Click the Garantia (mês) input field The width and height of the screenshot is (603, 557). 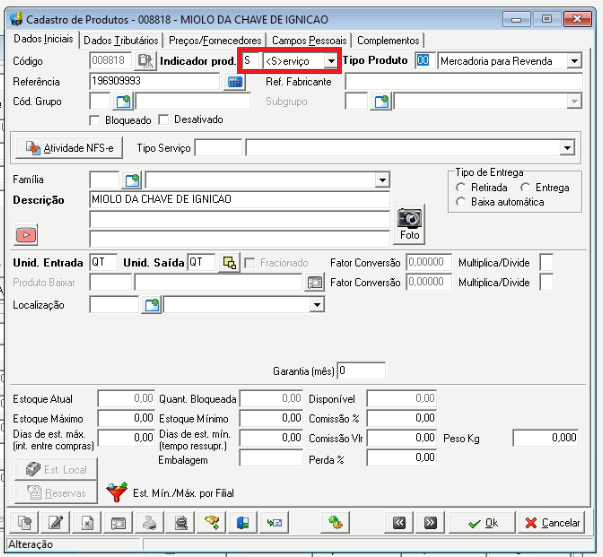[x=361, y=370]
